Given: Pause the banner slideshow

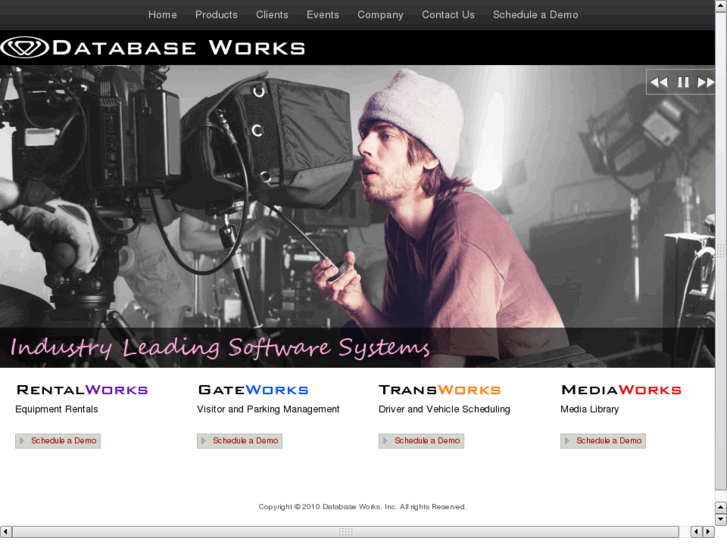Looking at the screenshot, I should (683, 82).
